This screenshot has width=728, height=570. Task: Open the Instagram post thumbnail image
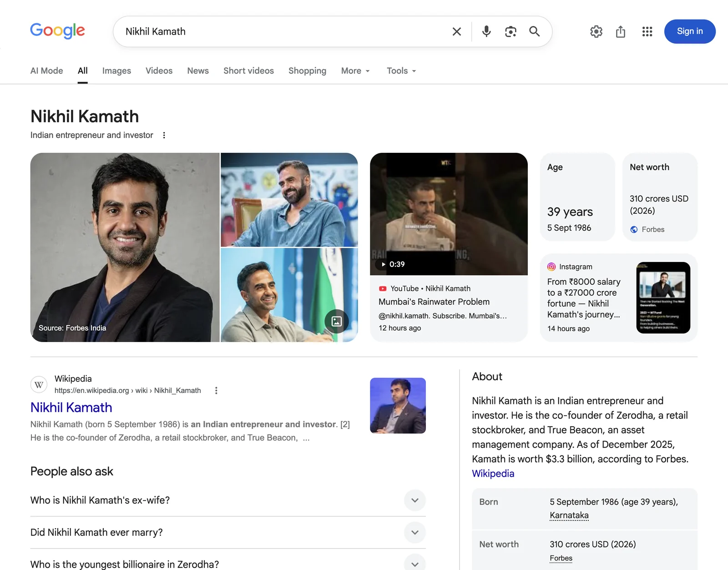point(663,298)
